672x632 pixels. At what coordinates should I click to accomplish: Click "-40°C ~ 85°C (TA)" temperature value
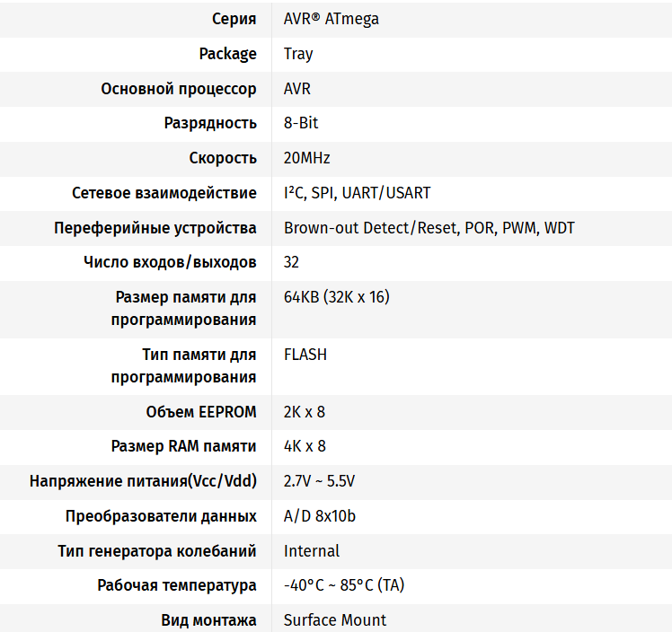click(x=344, y=585)
